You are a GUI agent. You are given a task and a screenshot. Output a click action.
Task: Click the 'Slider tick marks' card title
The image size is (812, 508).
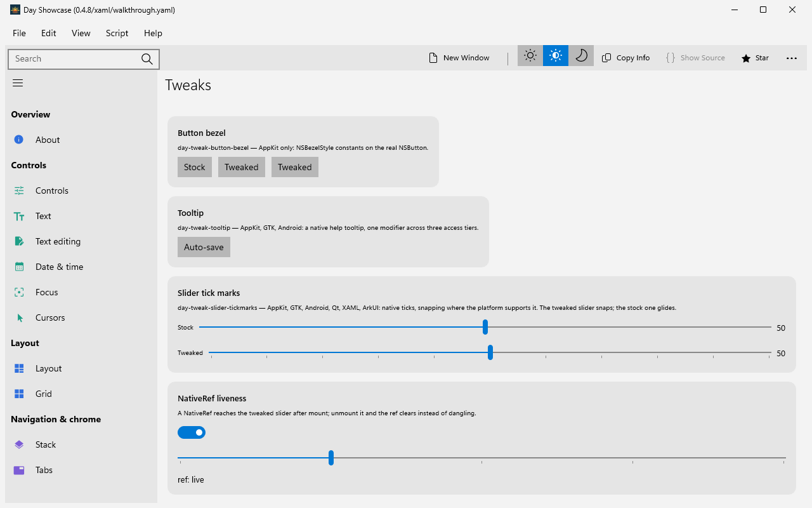[x=209, y=293]
